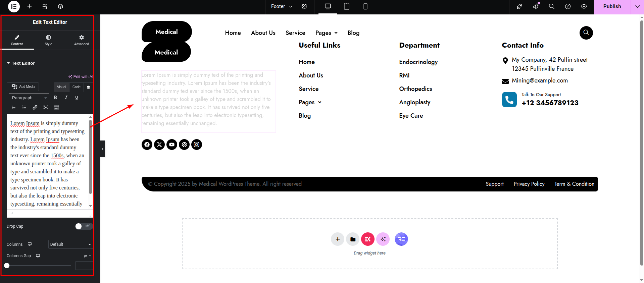Click the Facebook social icon

coord(147,145)
